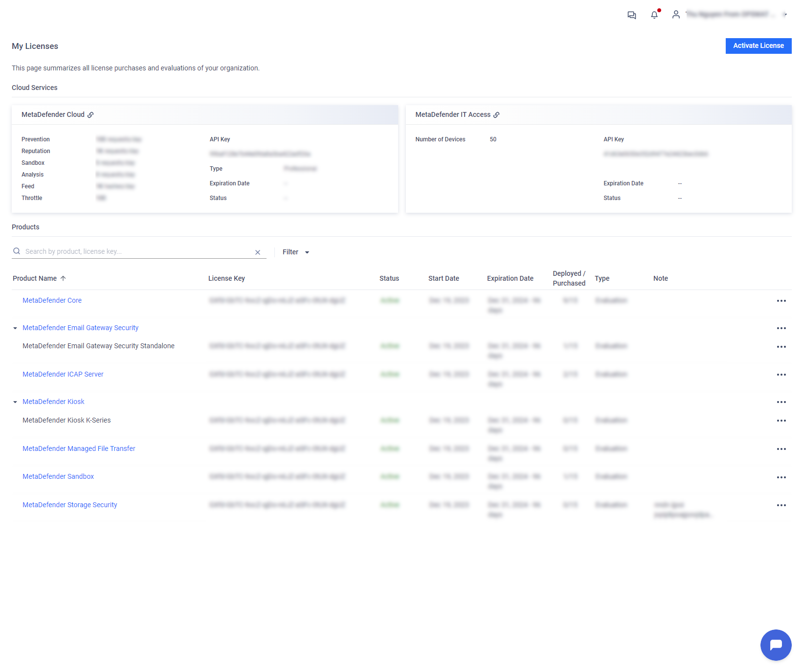
Task: Open the support chat bubble
Action: [776, 645]
